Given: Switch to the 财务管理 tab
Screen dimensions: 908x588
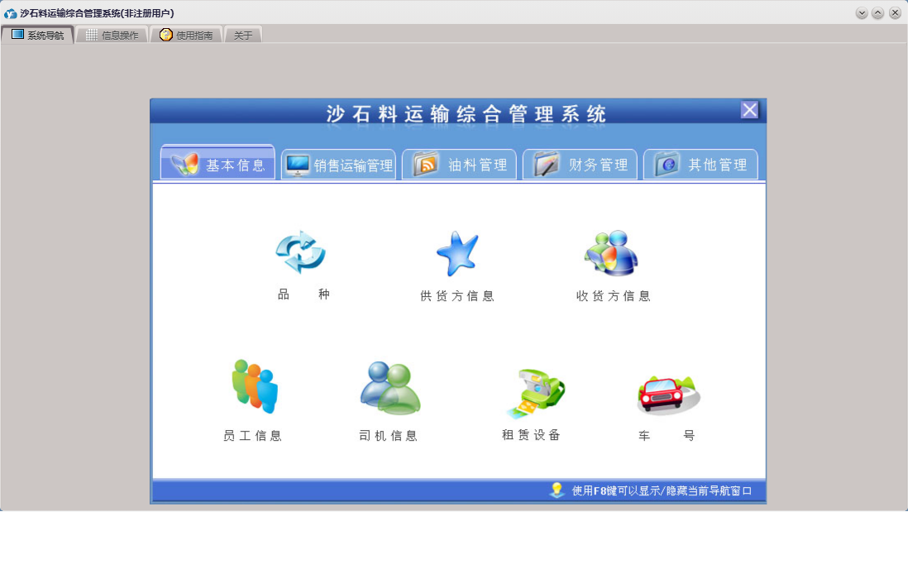Looking at the screenshot, I should coord(580,165).
